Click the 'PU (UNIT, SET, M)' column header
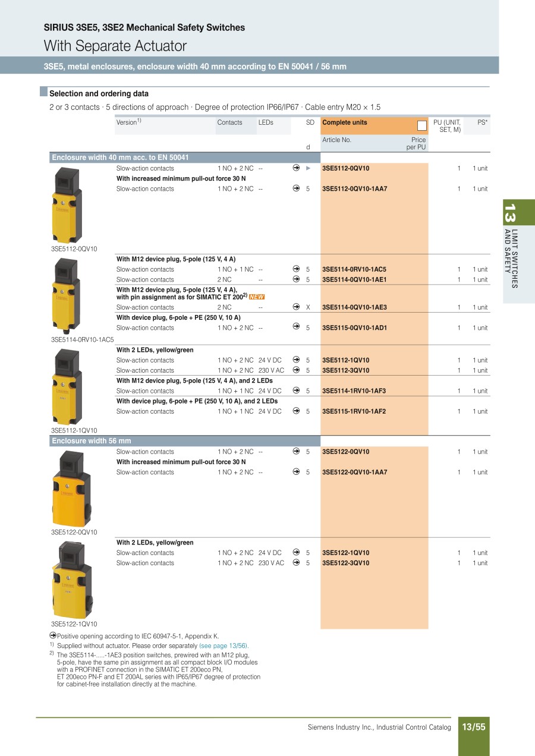This screenshot has height=756, width=535. (447, 126)
